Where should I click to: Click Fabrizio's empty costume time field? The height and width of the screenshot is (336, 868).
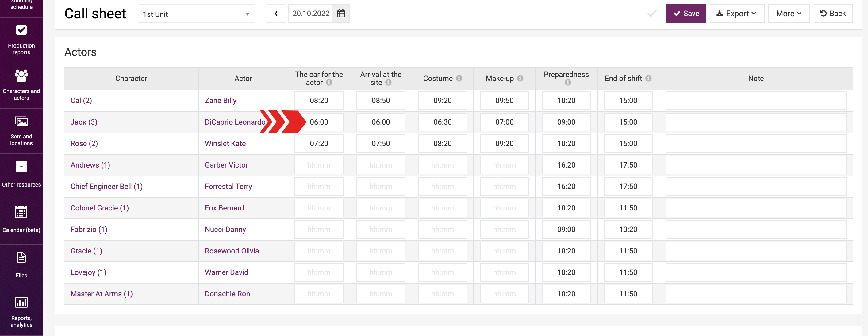(x=442, y=230)
